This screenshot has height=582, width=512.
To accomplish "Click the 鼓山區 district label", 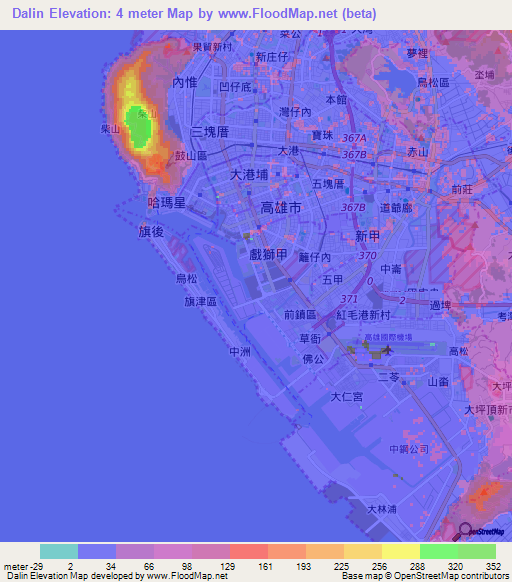I will point(191,156).
